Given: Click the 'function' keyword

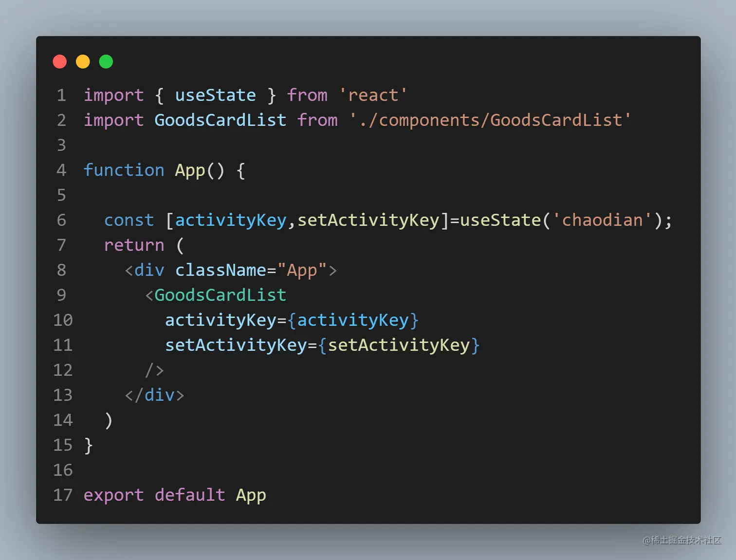Looking at the screenshot, I should 124,170.
